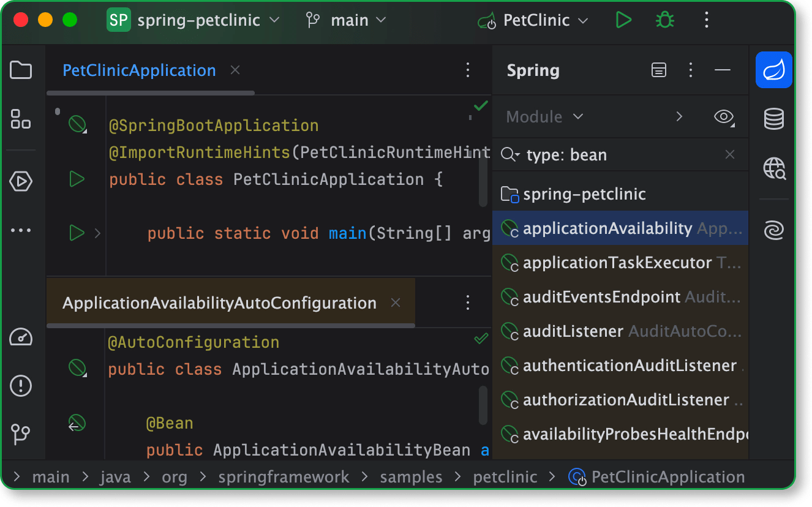Open the spring-petclinic project dropdown
Viewport: 812px width, 507px height.
coord(194,20)
